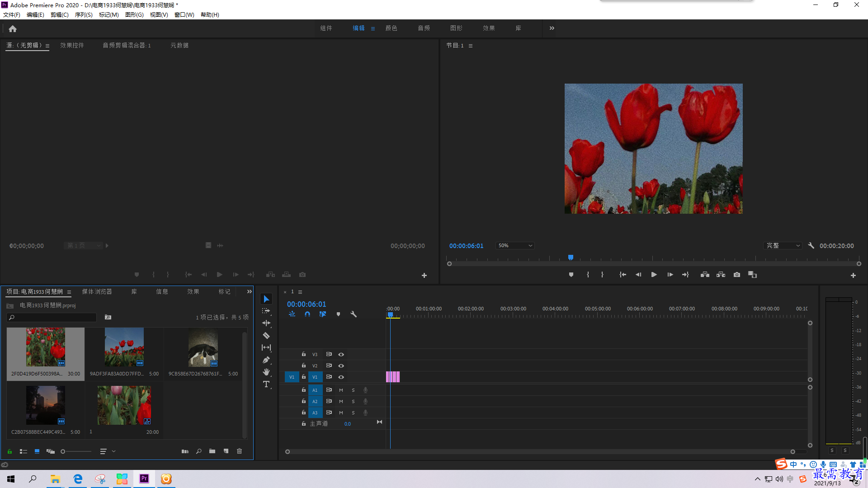Screen dimensions: 868x488
Task: Click timeline timecode 00:00:06:01
Action: pos(306,304)
